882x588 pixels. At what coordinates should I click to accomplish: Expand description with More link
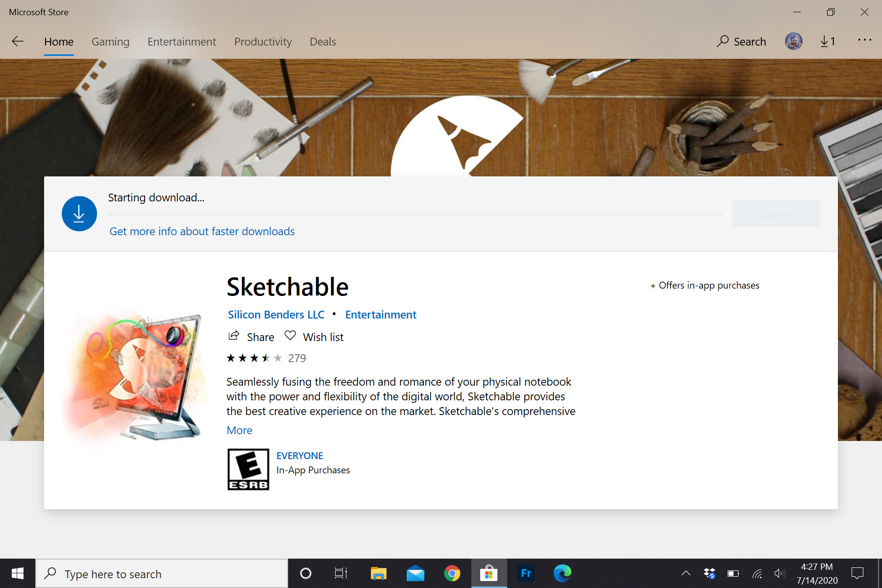[239, 430]
